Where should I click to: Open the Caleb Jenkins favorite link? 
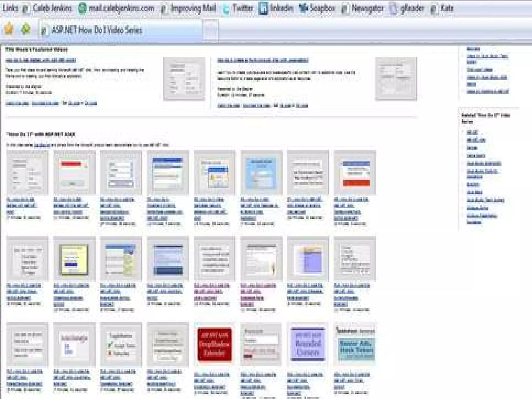(x=48, y=8)
